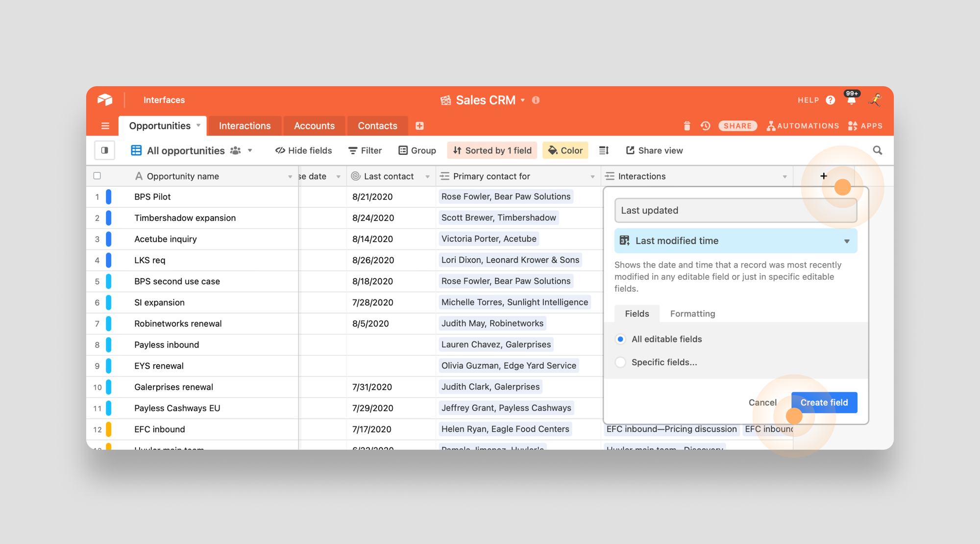980x544 pixels.
Task: Click the search magnifier icon
Action: pyautogui.click(x=877, y=150)
